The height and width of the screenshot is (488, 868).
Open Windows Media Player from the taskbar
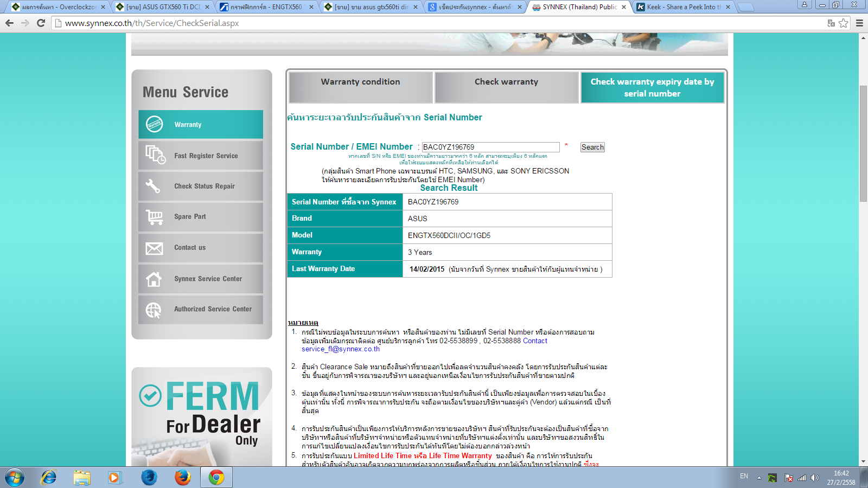point(114,478)
